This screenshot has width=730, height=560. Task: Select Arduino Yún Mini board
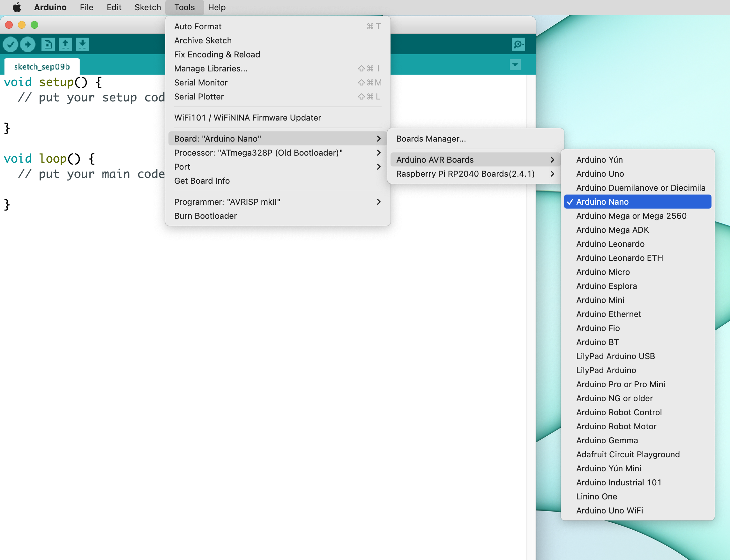point(637,468)
